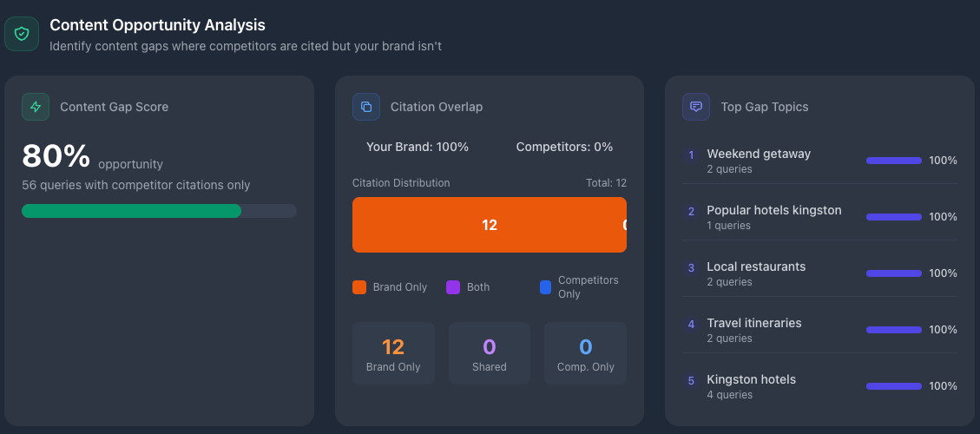Open the Kingston hotels topic

[x=751, y=379]
